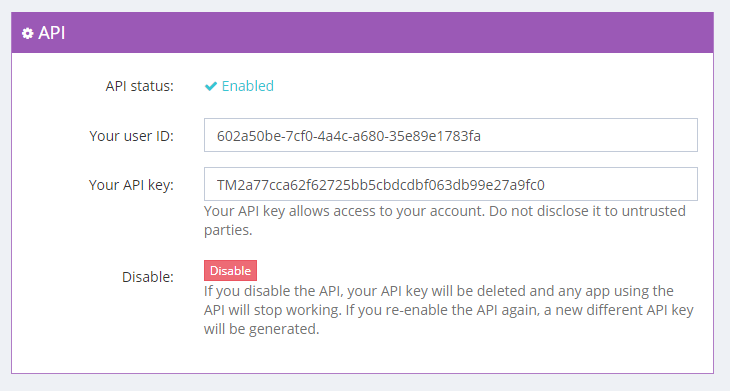730x391 pixels.
Task: Click the 'parties.' text below API key
Action: click(228, 230)
